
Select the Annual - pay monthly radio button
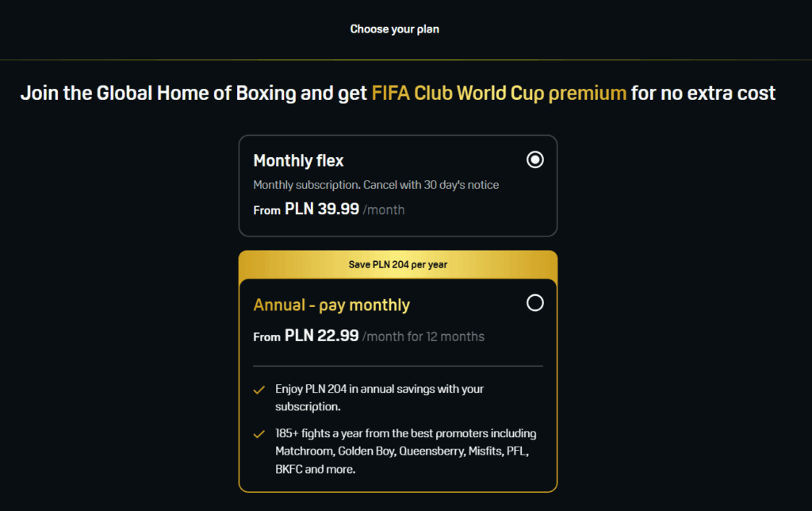point(535,303)
